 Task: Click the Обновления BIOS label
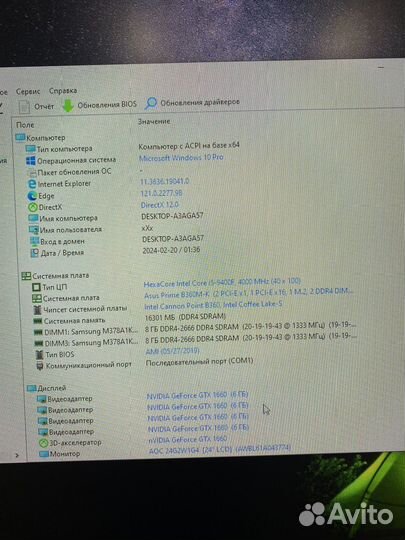107,105
